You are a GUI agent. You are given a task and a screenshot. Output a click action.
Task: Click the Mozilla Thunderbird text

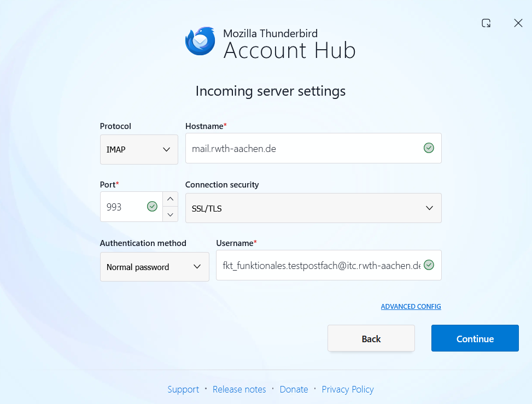point(271,33)
